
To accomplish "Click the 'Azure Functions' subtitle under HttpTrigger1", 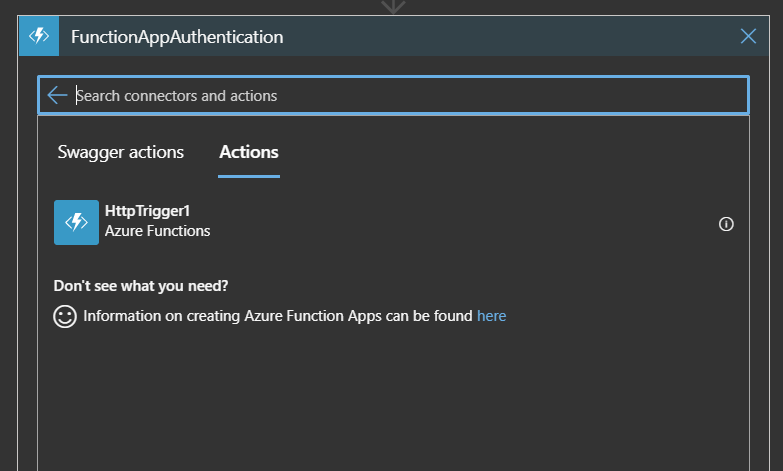I will tap(157, 231).
